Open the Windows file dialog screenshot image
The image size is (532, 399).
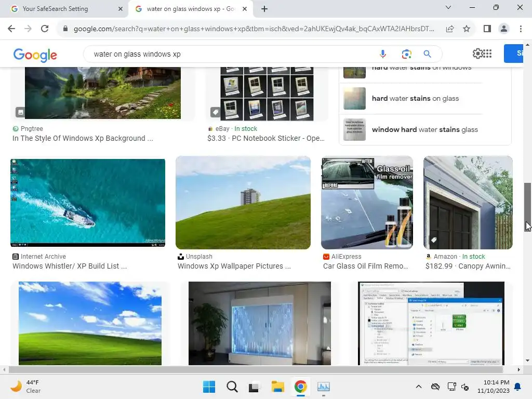pos(431,323)
